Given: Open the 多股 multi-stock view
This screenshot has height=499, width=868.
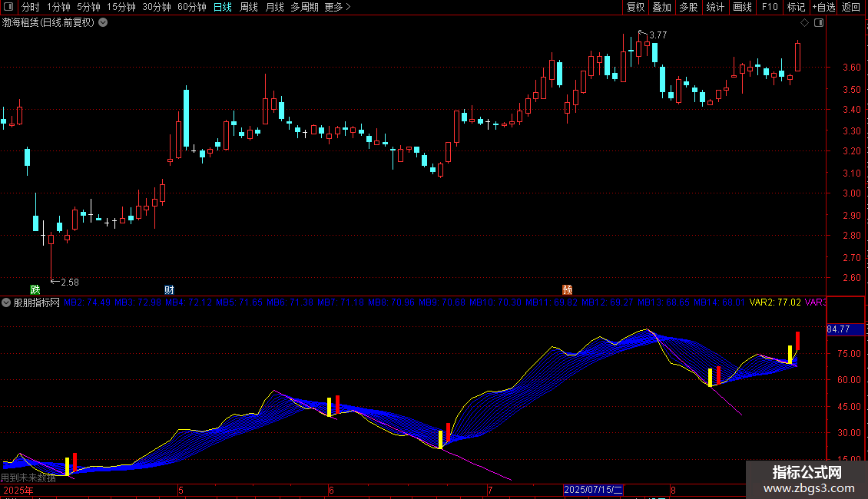Looking at the screenshot, I should [x=689, y=7].
